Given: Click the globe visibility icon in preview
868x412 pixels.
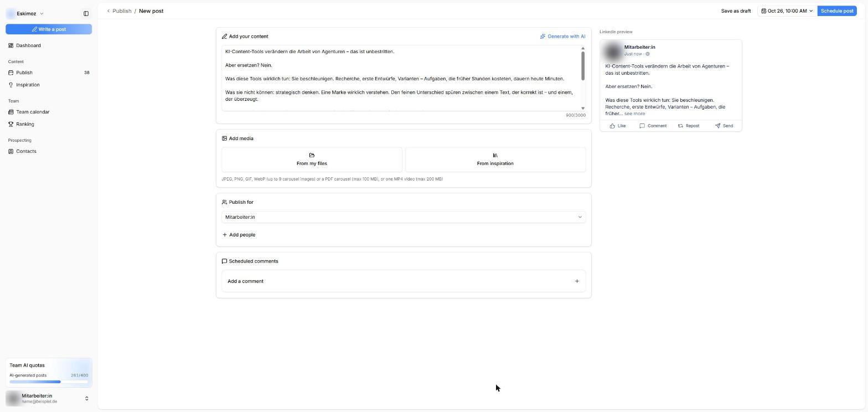Looking at the screenshot, I should (648, 54).
